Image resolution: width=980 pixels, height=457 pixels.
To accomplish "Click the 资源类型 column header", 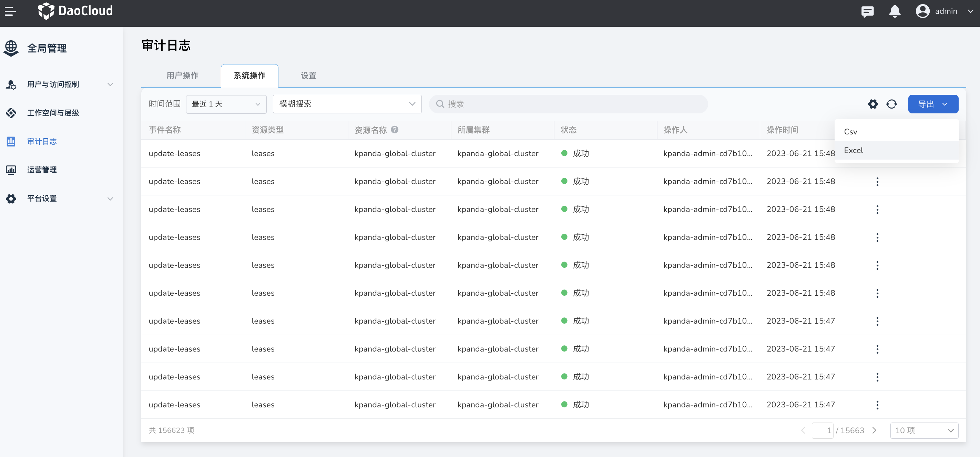I will 267,130.
